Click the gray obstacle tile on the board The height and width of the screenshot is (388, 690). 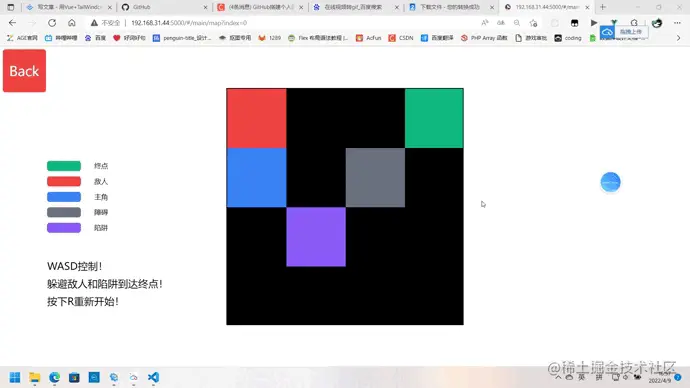[x=375, y=177]
